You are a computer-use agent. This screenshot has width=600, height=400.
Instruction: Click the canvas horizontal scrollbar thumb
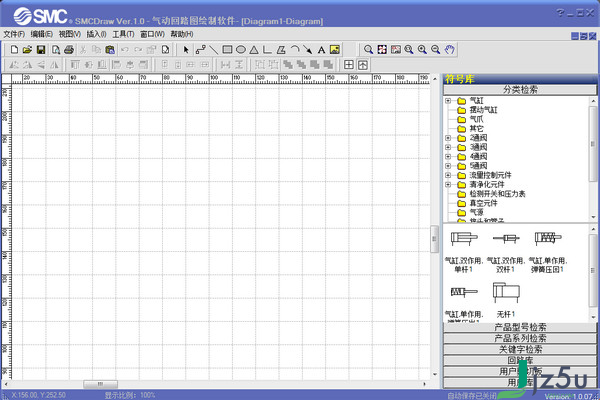click(x=100, y=384)
